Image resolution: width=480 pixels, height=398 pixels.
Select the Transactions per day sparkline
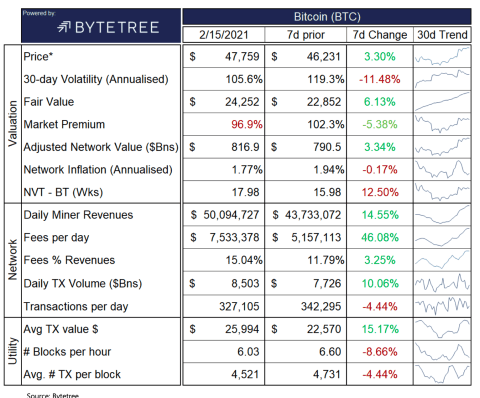[x=442, y=306]
